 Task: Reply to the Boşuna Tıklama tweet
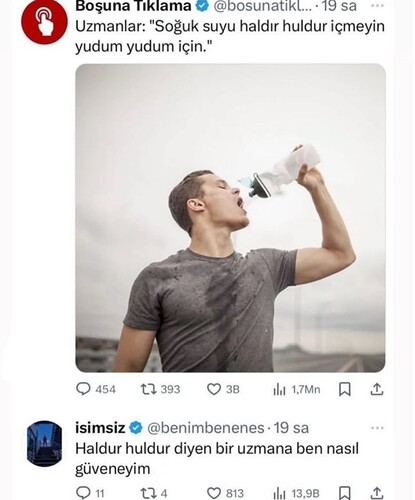[96, 389]
